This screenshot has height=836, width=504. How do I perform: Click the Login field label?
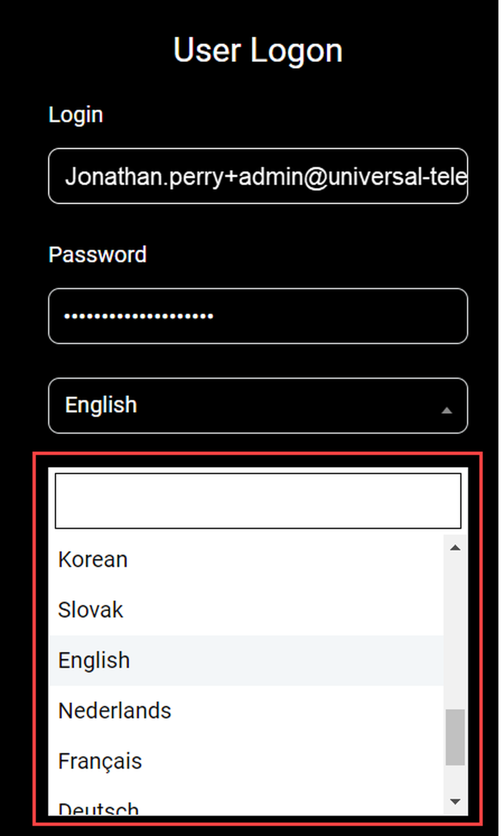click(76, 115)
